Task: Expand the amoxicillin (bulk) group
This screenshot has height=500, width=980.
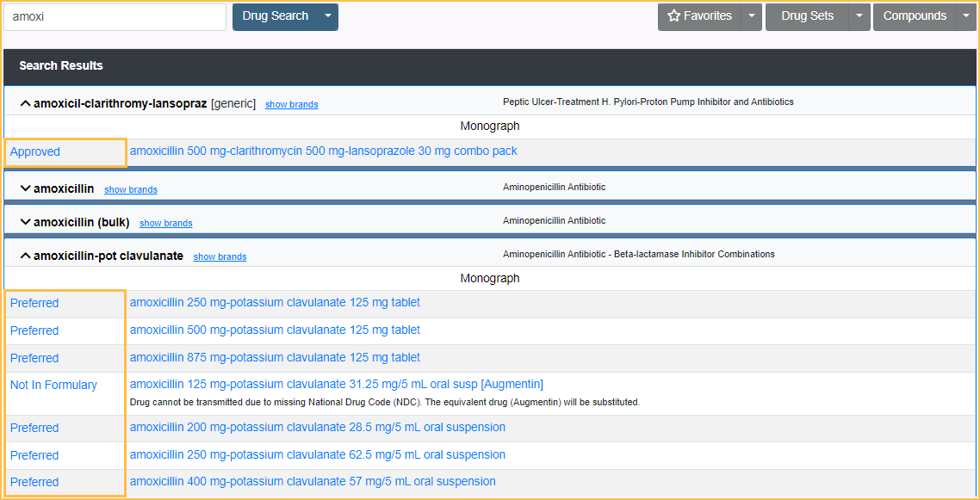Action: (x=25, y=222)
